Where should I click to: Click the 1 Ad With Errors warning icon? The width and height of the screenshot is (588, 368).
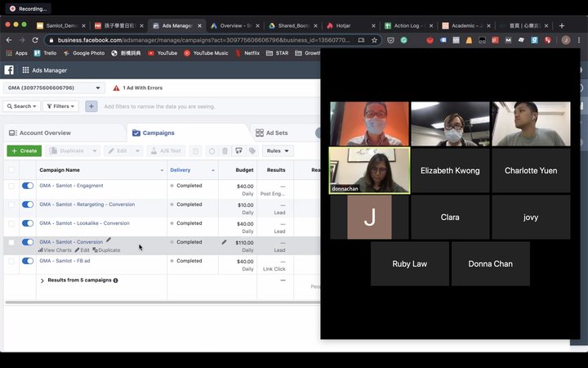pos(116,88)
